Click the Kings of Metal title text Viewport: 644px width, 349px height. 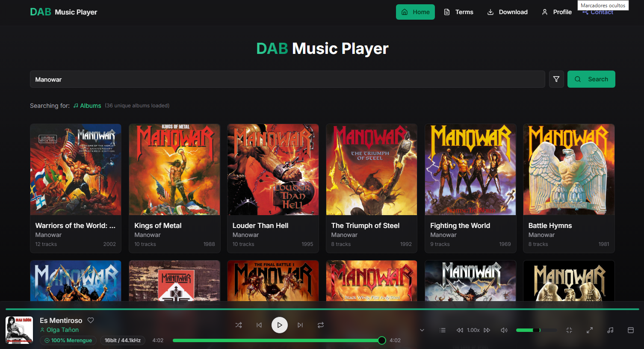click(x=158, y=225)
